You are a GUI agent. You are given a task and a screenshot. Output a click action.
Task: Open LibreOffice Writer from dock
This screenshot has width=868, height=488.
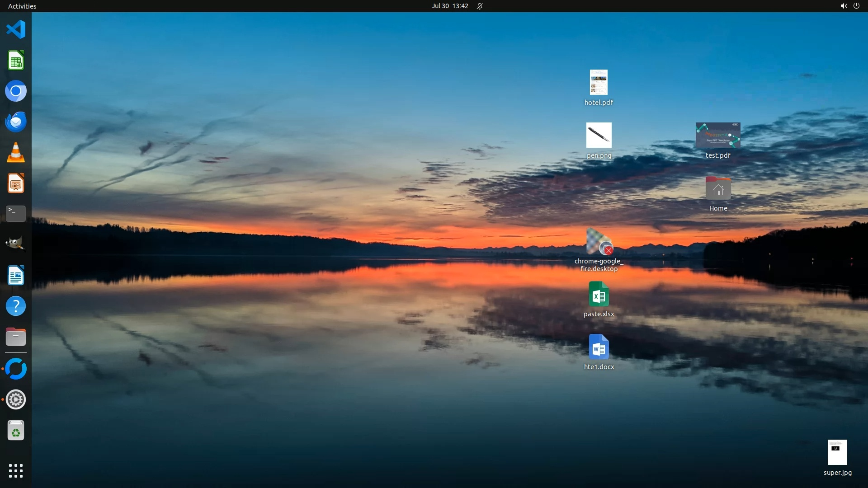pos(16,276)
